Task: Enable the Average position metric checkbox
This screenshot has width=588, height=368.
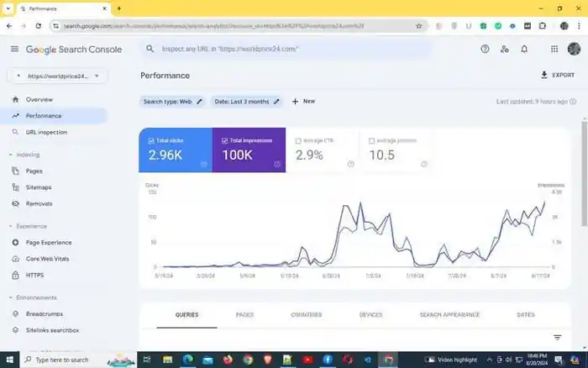Action: [x=371, y=140]
